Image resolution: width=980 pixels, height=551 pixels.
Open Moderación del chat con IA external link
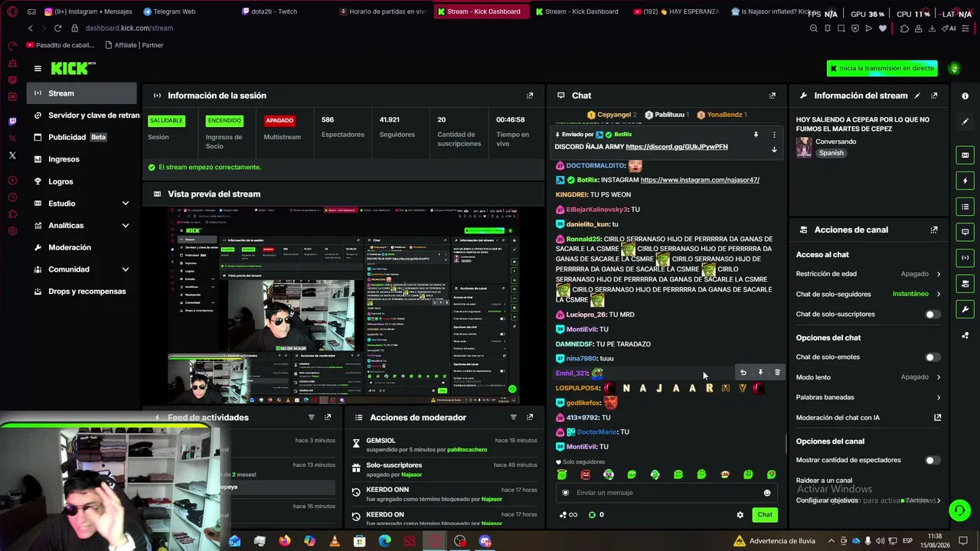pos(937,418)
